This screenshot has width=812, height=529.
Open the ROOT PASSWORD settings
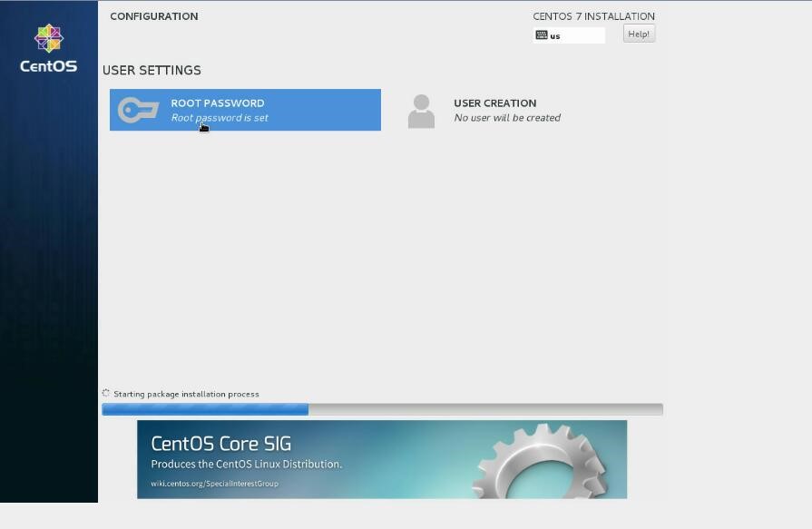click(218, 103)
